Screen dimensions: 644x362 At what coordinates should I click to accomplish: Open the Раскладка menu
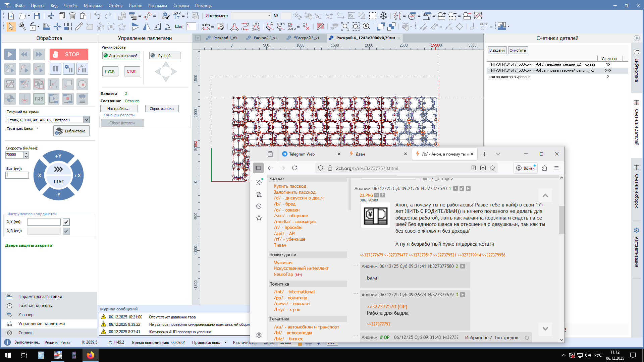[157, 5]
